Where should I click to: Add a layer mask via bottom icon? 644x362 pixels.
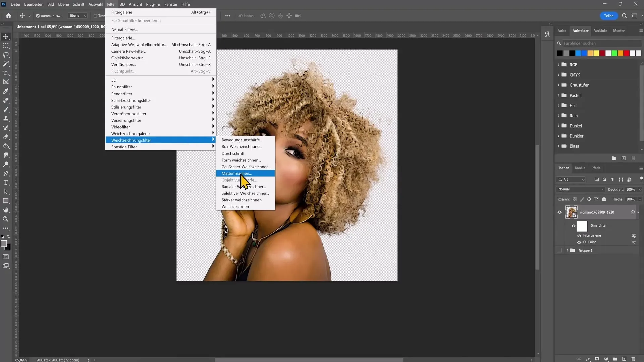pos(597,359)
